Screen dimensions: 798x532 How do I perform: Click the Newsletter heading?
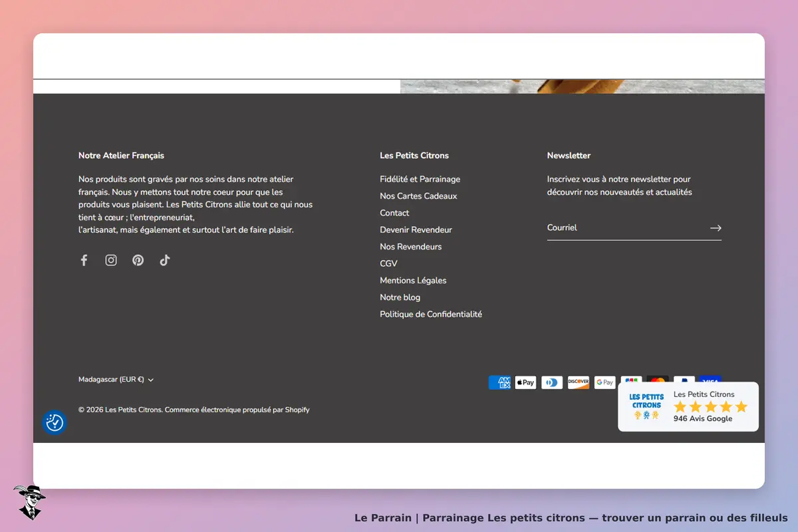[569, 156]
